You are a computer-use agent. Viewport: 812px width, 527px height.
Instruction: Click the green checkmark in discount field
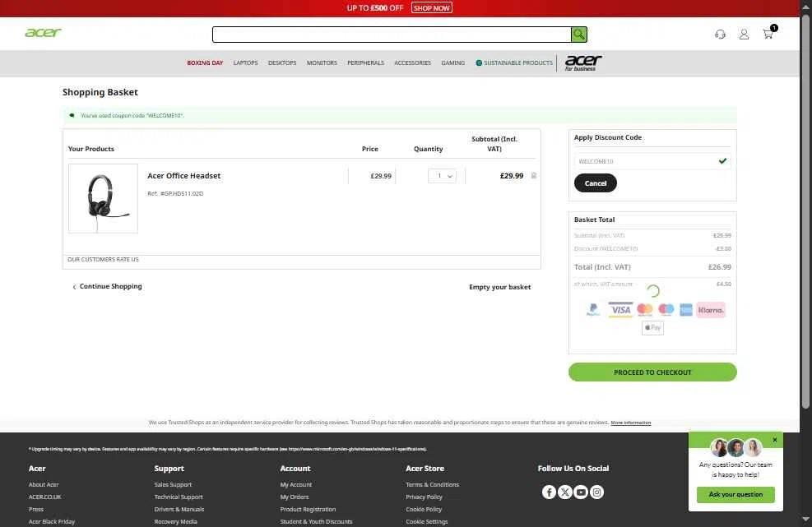click(x=722, y=161)
